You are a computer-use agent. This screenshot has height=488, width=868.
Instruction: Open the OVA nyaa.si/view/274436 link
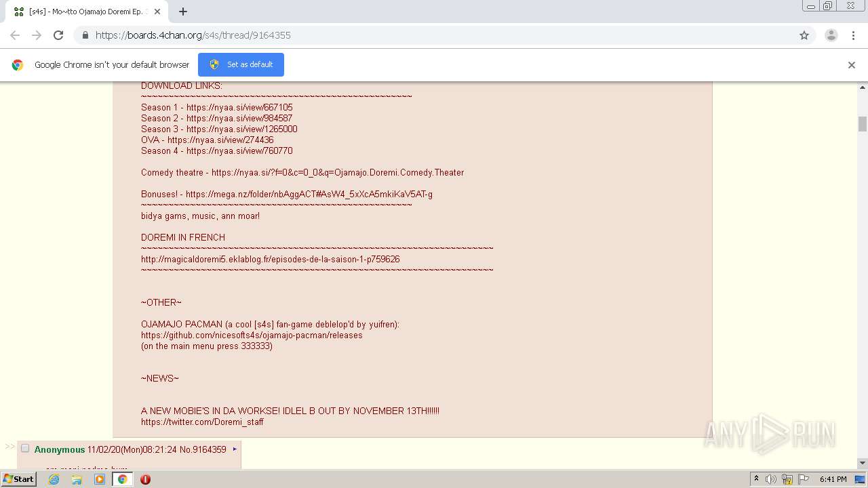(x=220, y=140)
